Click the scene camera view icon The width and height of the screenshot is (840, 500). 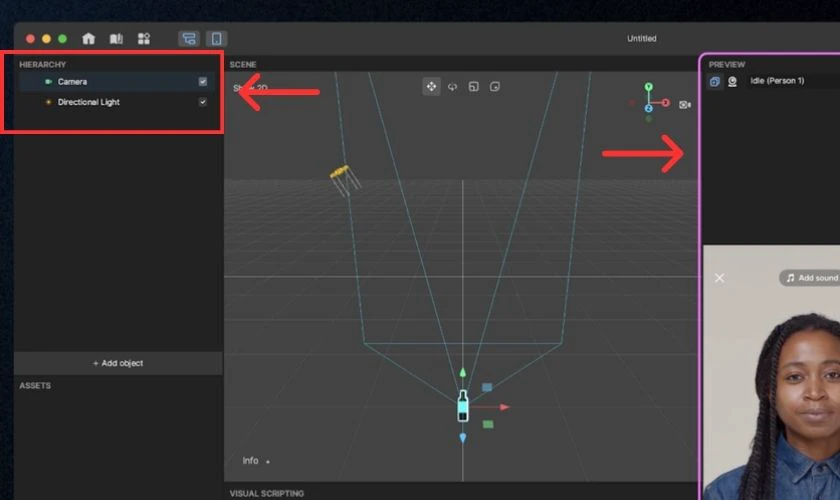tap(685, 105)
